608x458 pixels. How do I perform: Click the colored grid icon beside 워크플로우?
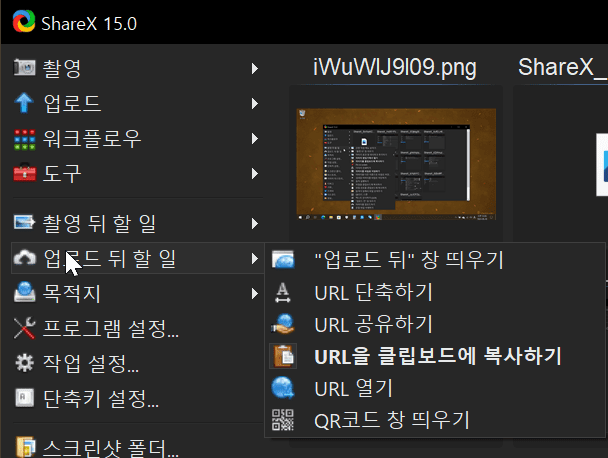(x=24, y=139)
